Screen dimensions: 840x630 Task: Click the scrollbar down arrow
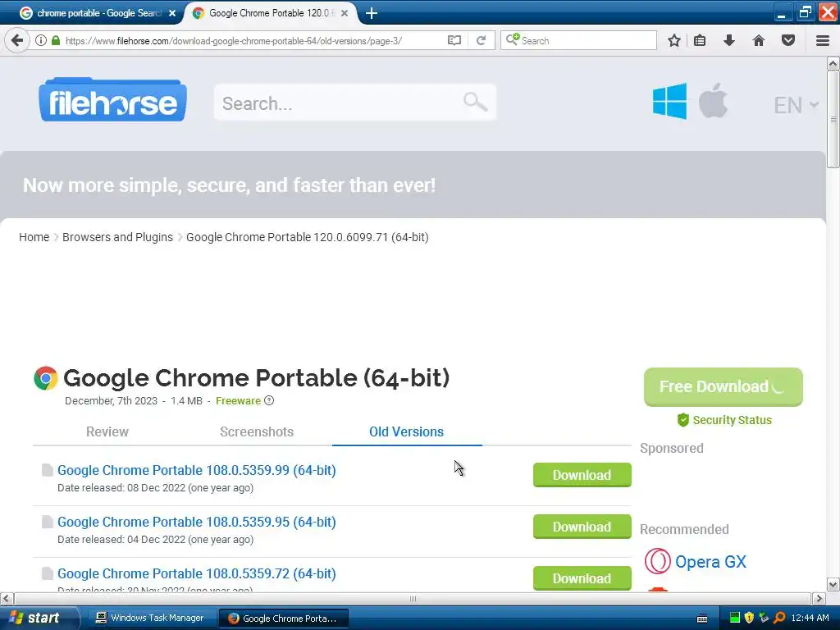(833, 584)
